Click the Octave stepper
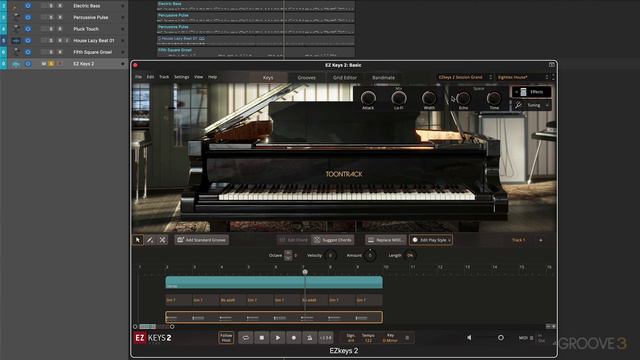This screenshot has width=640, height=360. pos(288,256)
